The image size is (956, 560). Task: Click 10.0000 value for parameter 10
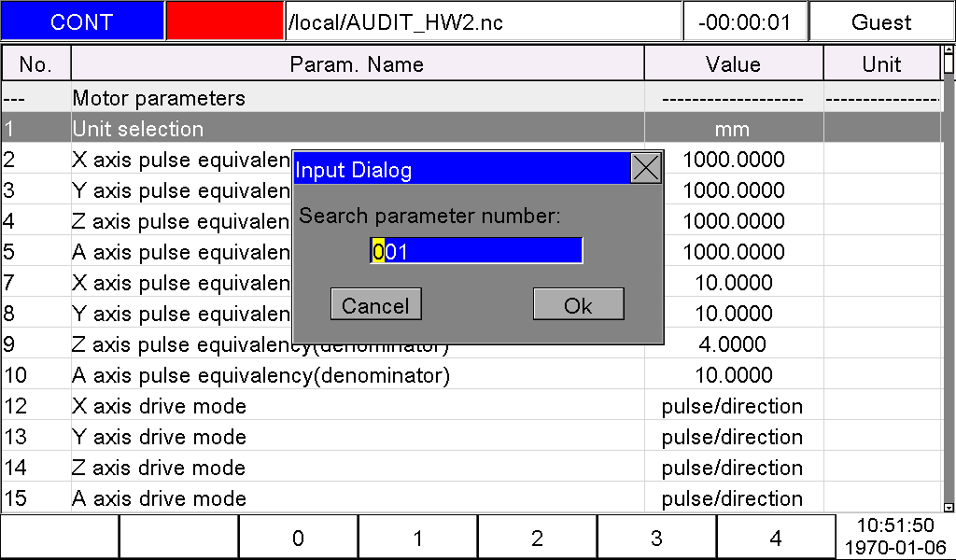tap(734, 375)
